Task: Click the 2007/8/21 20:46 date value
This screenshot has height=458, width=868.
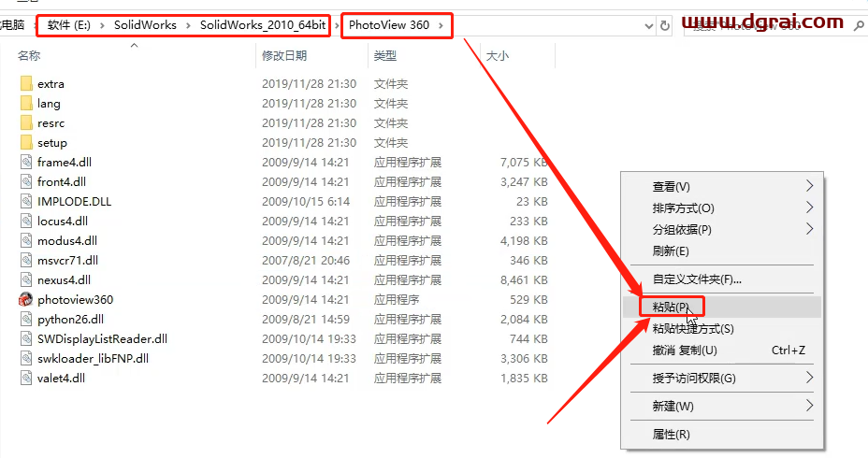Action: (x=306, y=261)
